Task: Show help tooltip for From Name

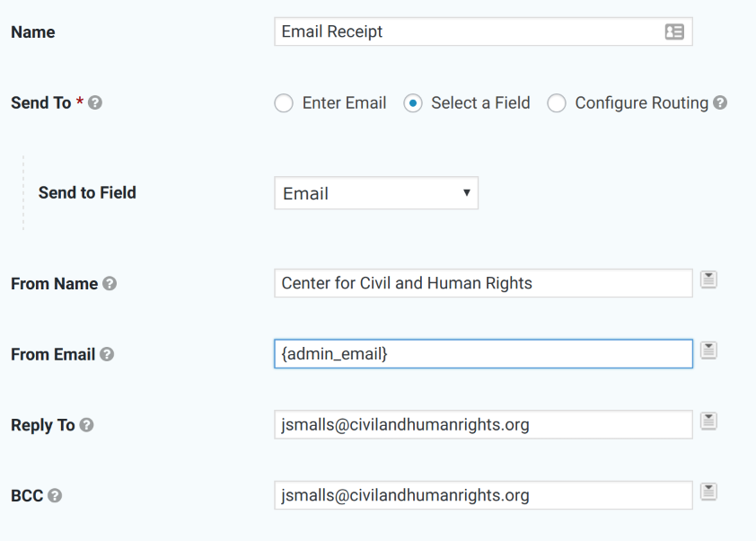Action: [110, 284]
